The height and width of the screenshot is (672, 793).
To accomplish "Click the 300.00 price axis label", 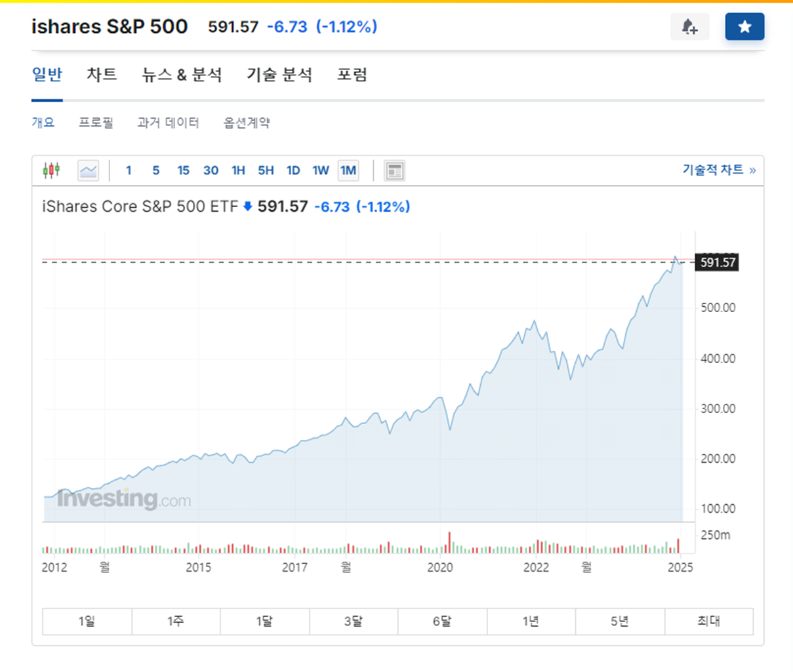I will click(x=718, y=408).
